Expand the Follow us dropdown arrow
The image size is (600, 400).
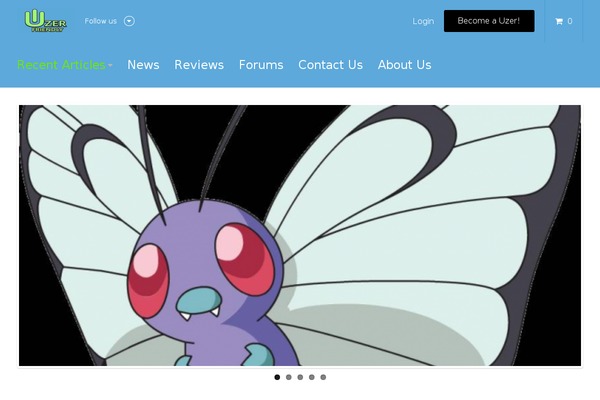tap(129, 21)
